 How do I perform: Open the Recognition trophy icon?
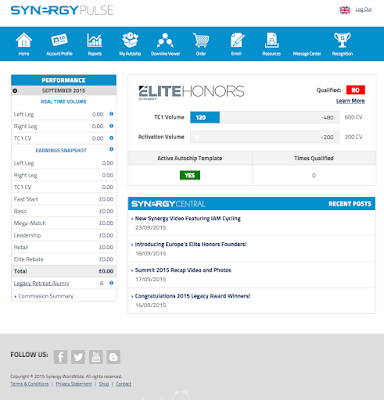[x=342, y=40]
